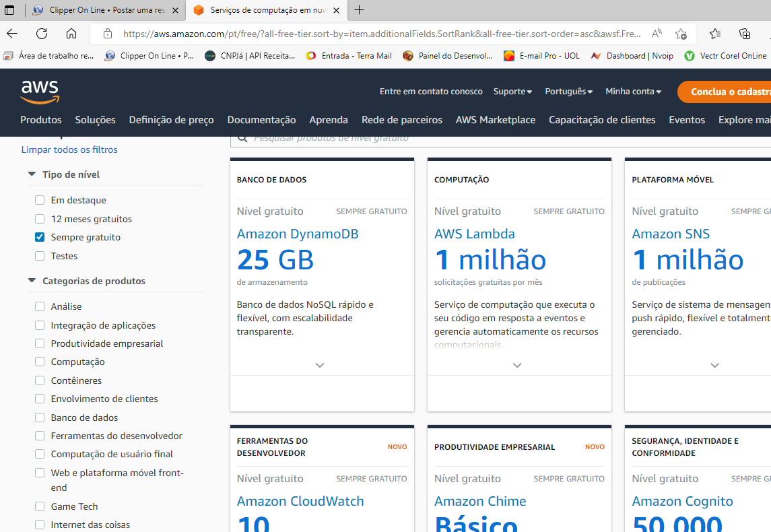Click Limpar todos os filtros link
771x532 pixels.
[x=69, y=149]
